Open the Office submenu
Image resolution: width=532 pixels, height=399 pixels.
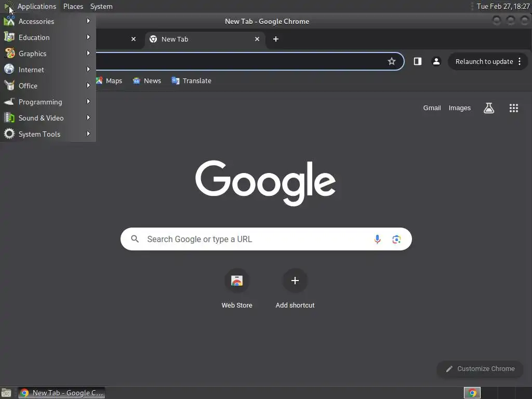pyautogui.click(x=48, y=86)
